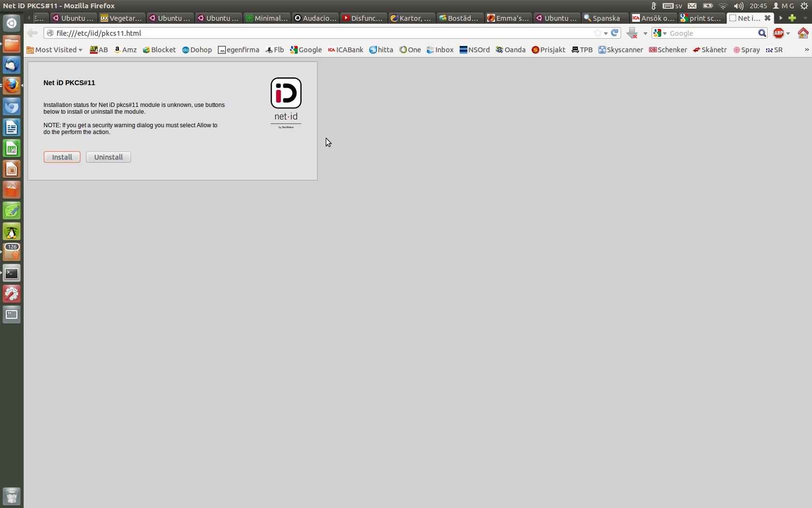Screen dimensions: 812x508
Task: Open the URL history dropdown arrow
Action: [606, 33]
